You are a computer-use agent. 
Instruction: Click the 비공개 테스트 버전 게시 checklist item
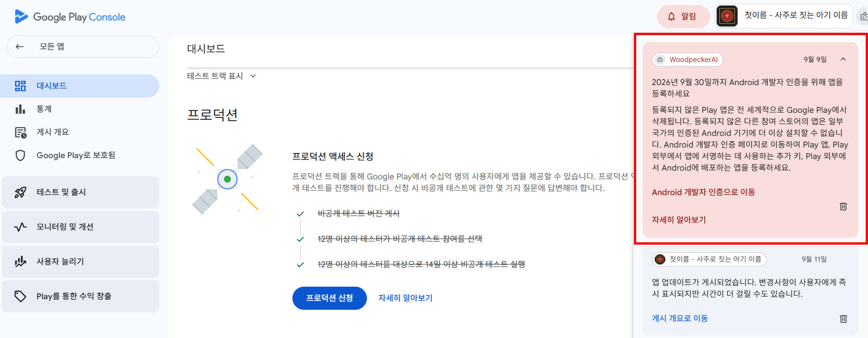pos(359,214)
